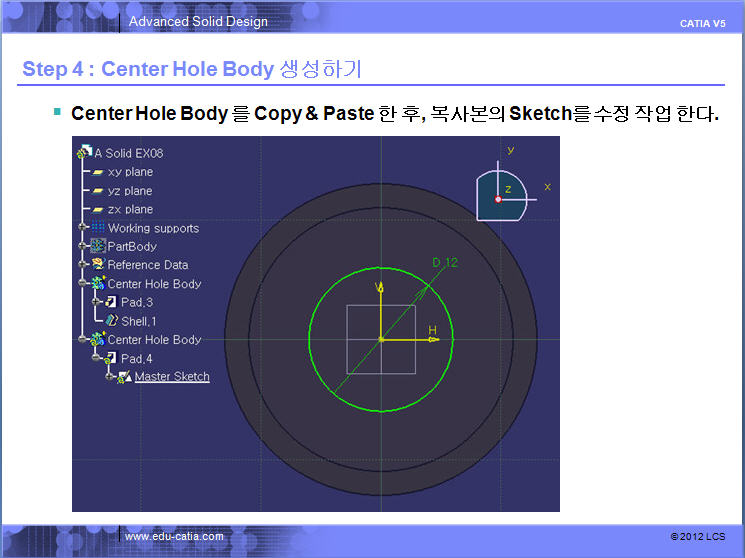The image size is (745, 558).
Task: Click the xy plane icon in tree
Action: click(x=98, y=172)
